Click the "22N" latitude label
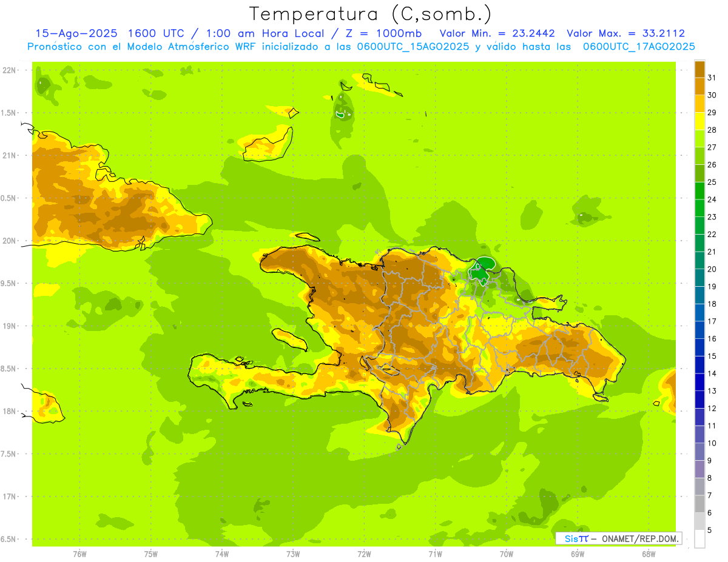728x562 pixels. pos(10,70)
